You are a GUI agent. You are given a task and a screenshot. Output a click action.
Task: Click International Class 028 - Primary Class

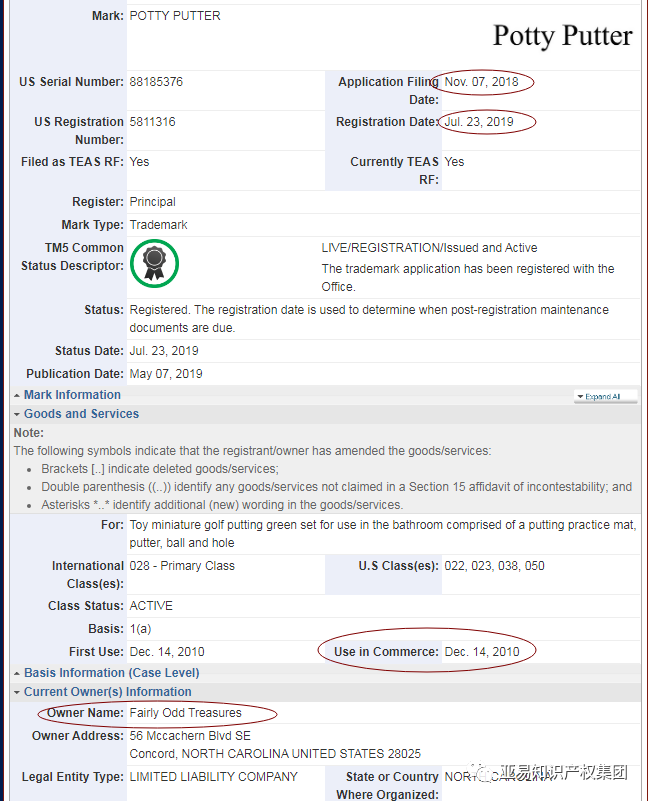point(182,566)
